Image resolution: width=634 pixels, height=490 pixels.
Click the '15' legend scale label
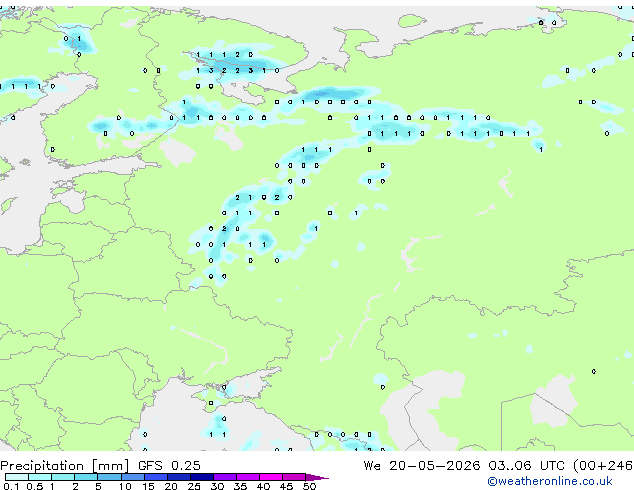point(148,486)
